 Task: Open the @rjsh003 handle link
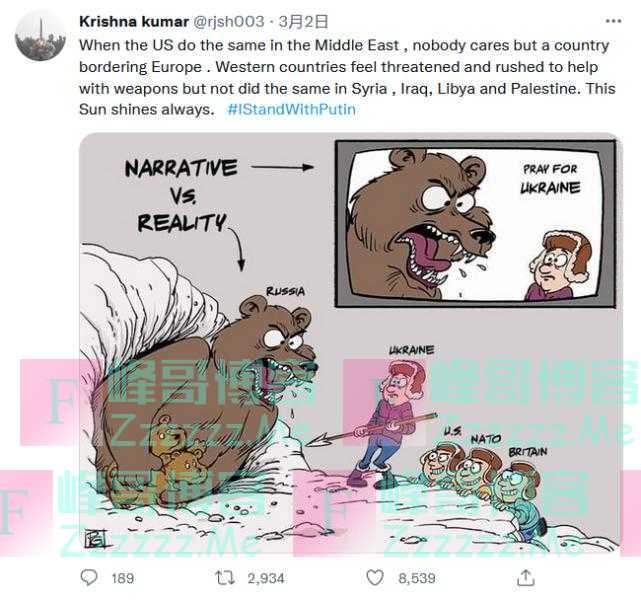228,21
